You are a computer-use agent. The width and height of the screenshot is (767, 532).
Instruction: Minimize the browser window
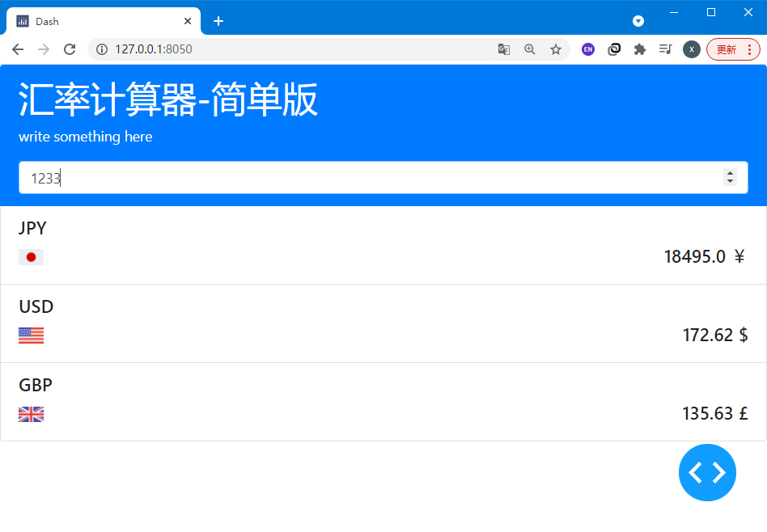(x=674, y=12)
